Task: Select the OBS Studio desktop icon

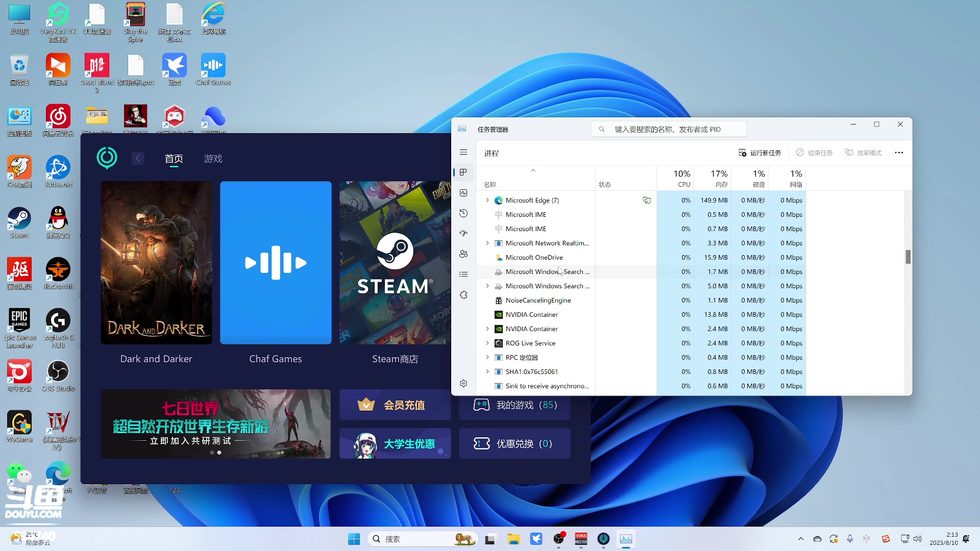Action: pos(58,375)
